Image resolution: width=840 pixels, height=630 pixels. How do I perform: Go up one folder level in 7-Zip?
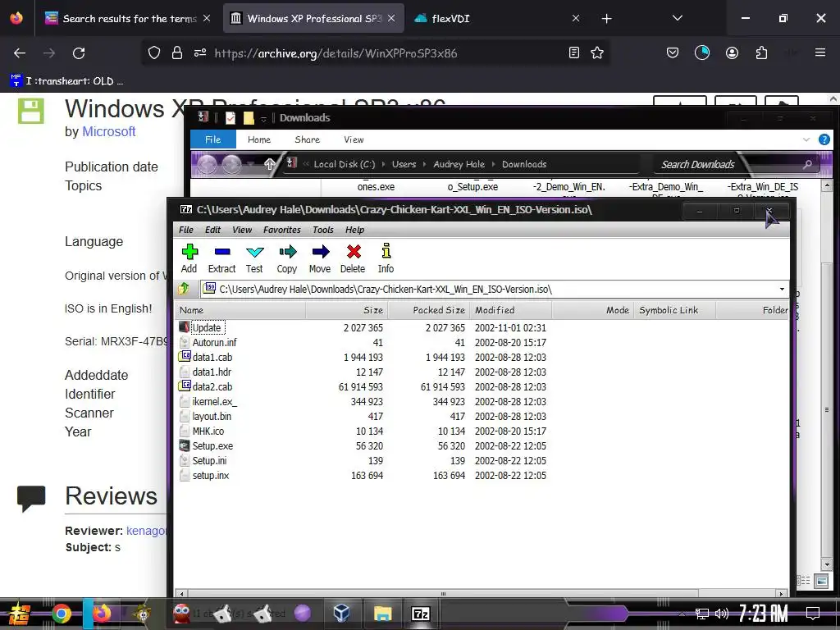pos(184,289)
